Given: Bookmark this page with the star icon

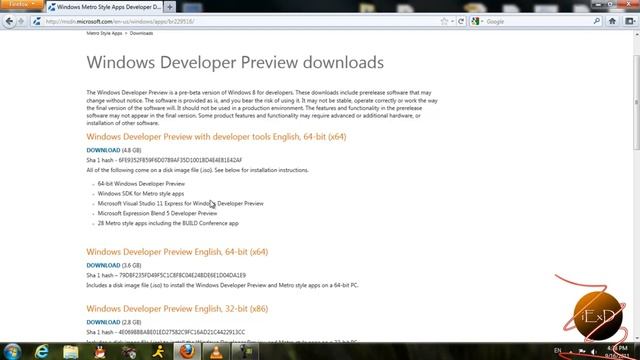Looking at the screenshot, I should click(444, 22).
